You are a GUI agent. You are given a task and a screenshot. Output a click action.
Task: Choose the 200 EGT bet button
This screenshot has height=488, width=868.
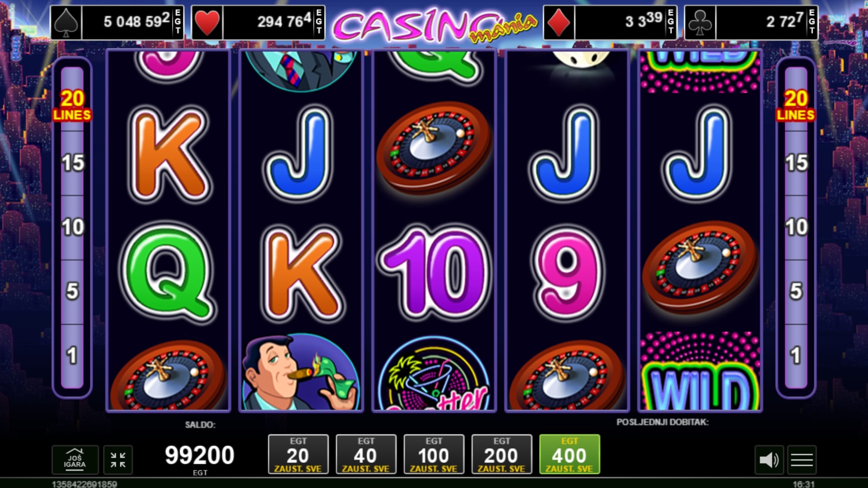click(502, 455)
